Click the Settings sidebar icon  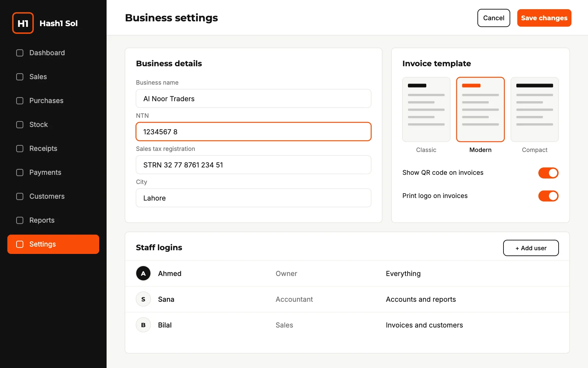coord(20,244)
